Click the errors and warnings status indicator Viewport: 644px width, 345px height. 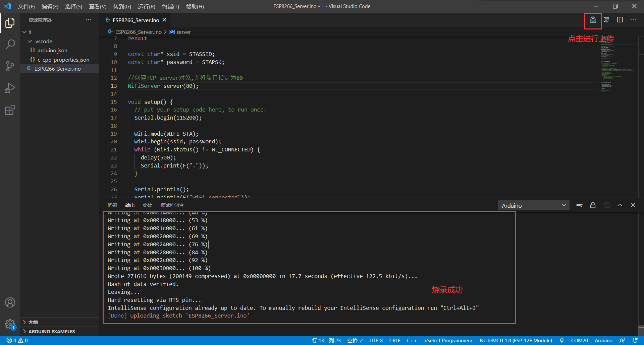tap(17, 341)
